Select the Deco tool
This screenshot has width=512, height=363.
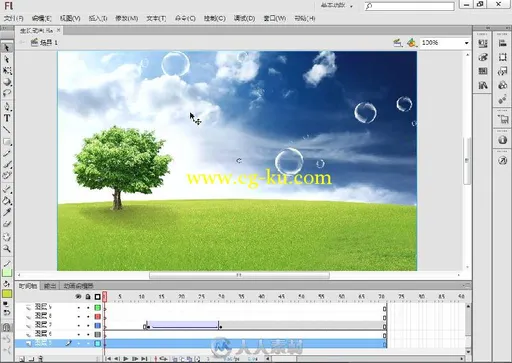(x=7, y=175)
